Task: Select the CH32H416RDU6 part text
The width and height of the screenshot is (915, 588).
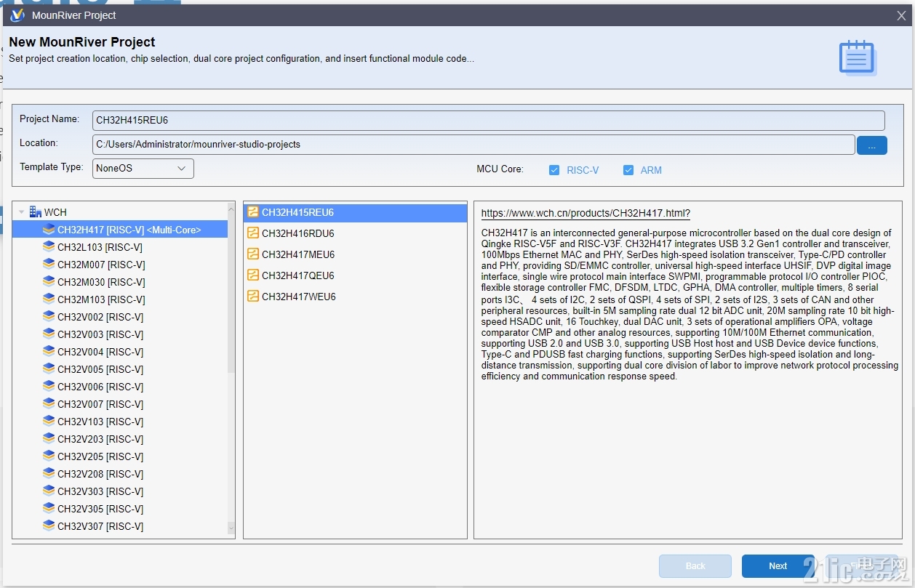Action: tap(298, 234)
